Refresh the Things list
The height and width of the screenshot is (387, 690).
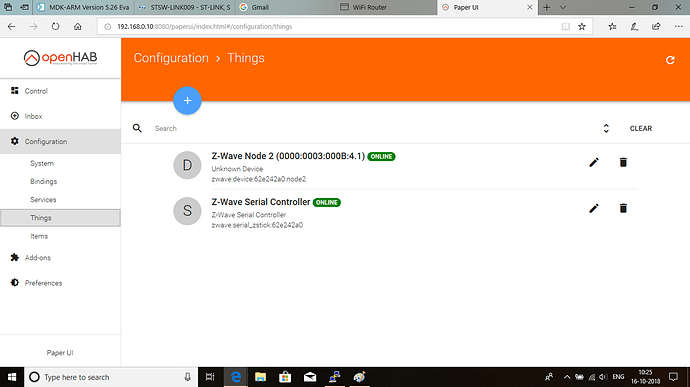point(670,60)
